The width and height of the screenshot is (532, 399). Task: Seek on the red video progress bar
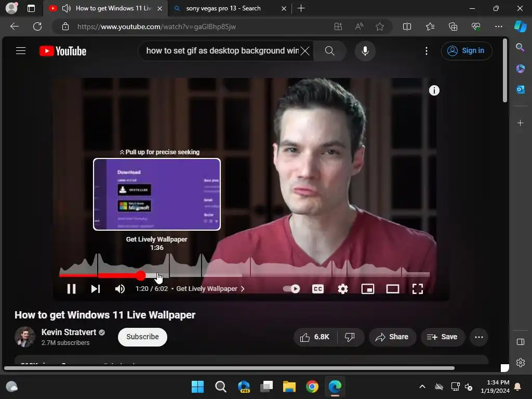pyautogui.click(x=244, y=275)
